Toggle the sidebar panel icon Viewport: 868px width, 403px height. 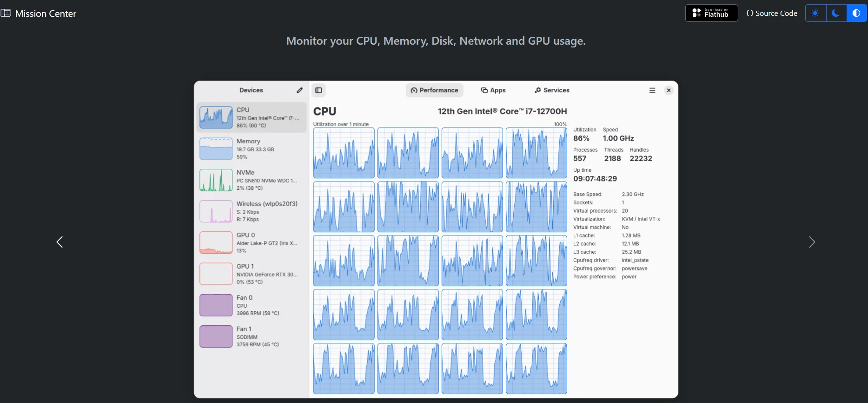318,90
